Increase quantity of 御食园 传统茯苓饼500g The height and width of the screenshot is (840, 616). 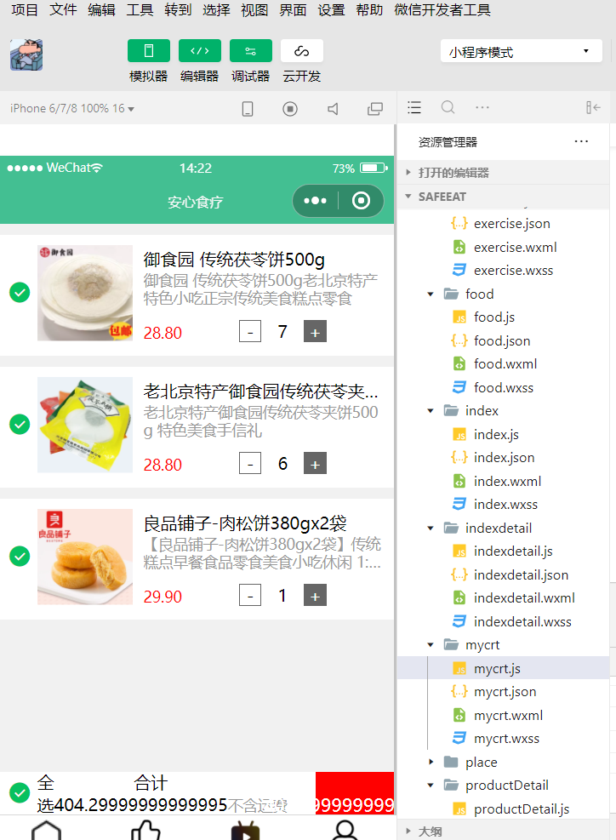pyautogui.click(x=315, y=332)
